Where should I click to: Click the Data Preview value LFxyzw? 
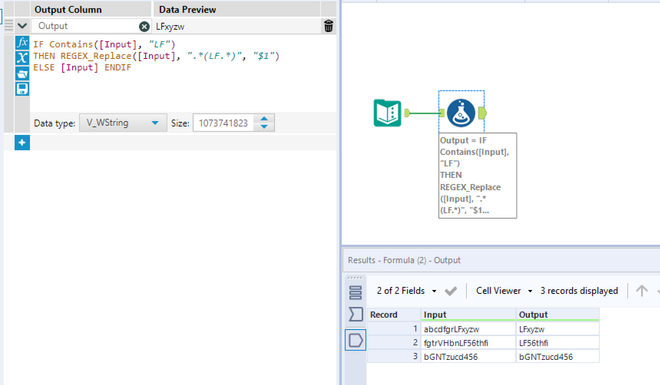(170, 27)
